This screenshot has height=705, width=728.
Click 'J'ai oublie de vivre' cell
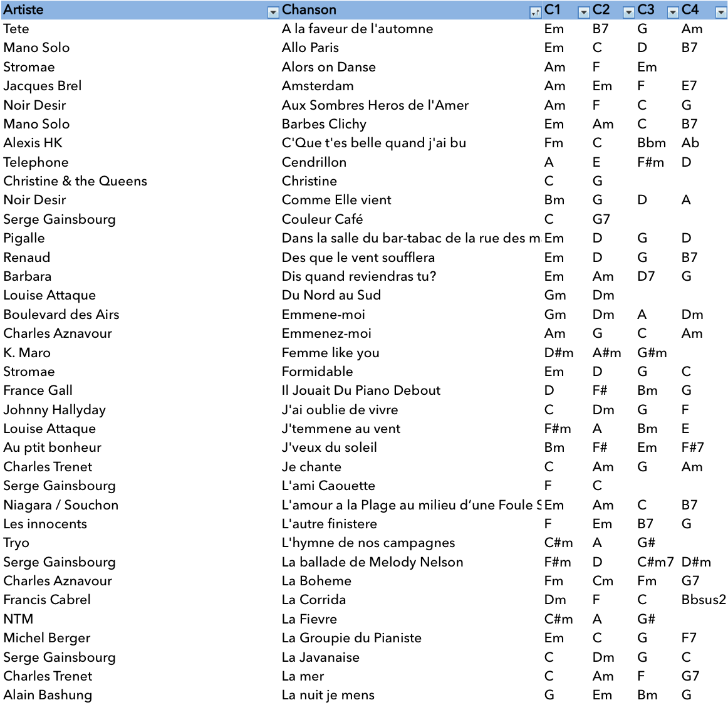340,410
